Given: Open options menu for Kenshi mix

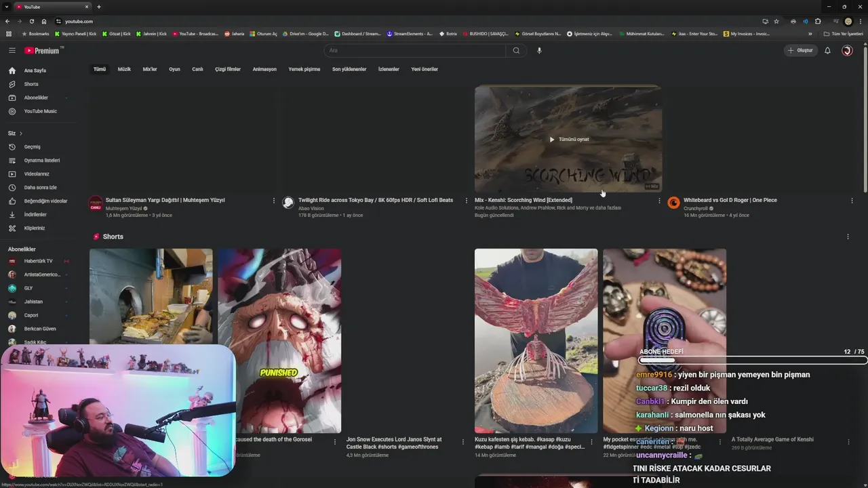Looking at the screenshot, I should 659,201.
